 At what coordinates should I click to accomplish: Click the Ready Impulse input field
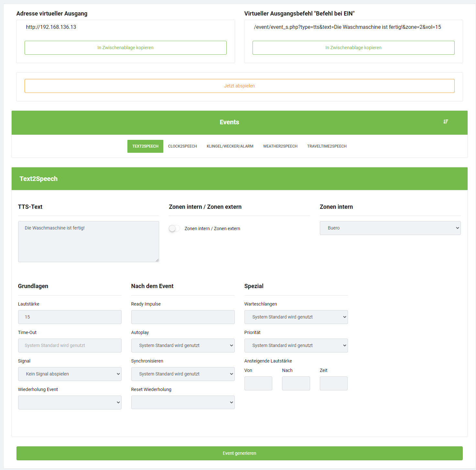point(183,317)
